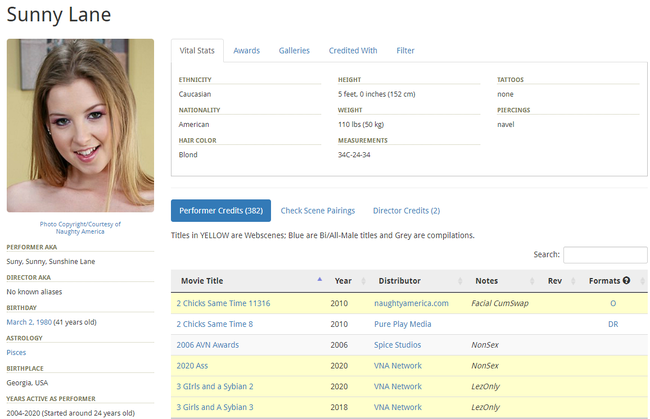Select the 34C-24-34 measurements value
Image resolution: width=650 pixels, height=419 pixels.
coord(354,155)
